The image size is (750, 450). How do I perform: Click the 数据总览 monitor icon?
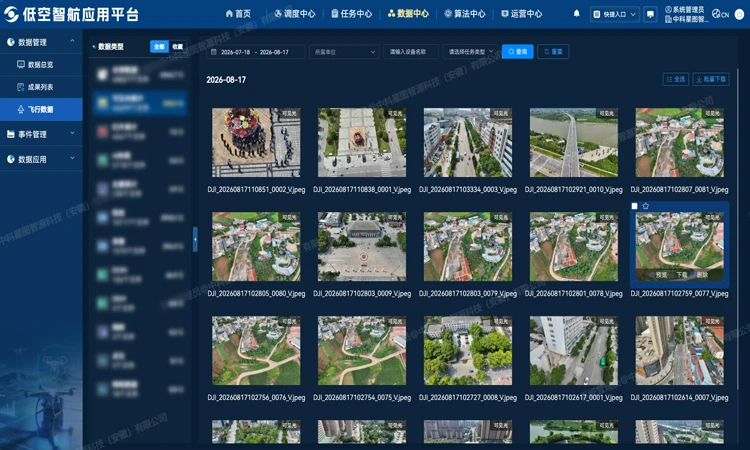pos(21,65)
